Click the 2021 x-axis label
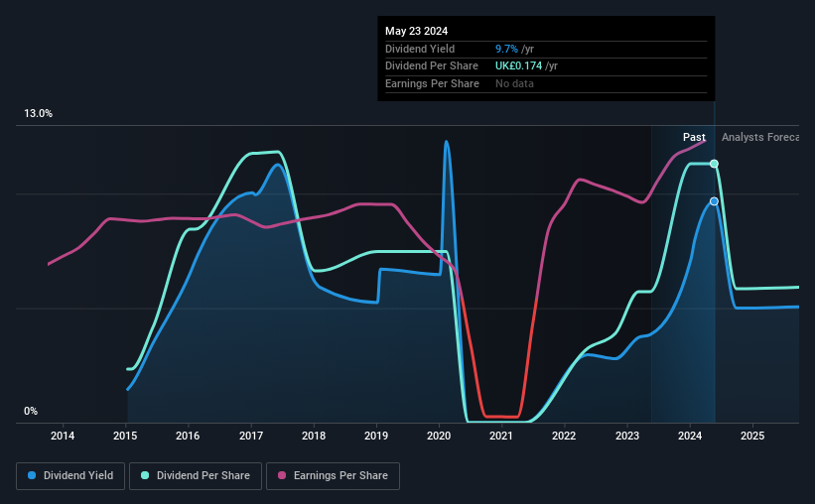 point(501,436)
